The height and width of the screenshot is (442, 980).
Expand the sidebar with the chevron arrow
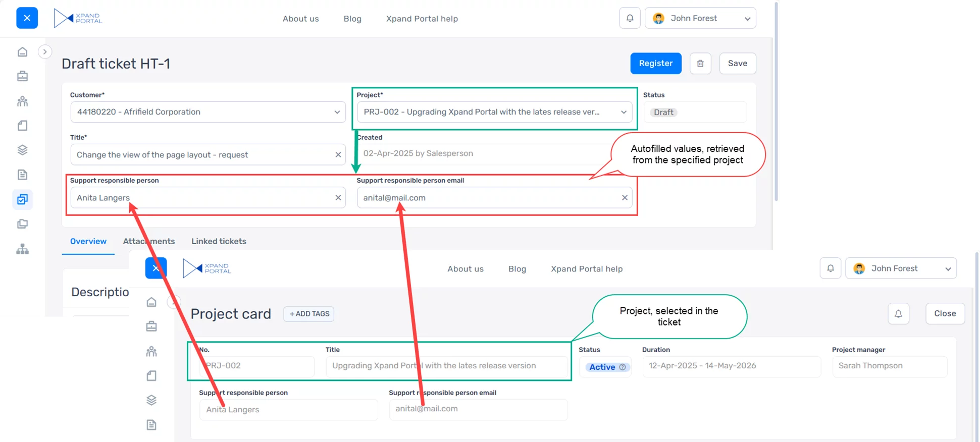point(45,52)
